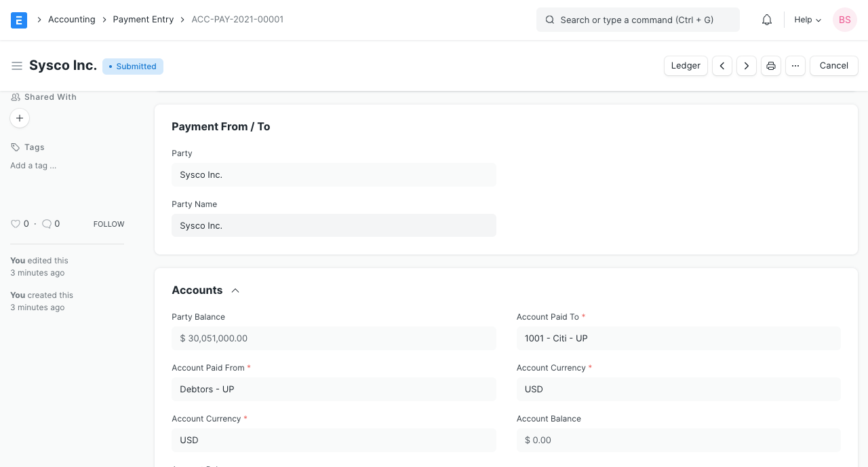
Task: Toggle the sidebar hamburger icon
Action: [x=17, y=66]
